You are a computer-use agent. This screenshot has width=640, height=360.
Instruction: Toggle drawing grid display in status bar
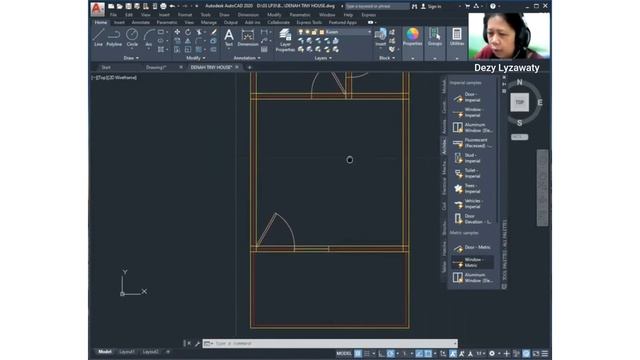point(358,353)
